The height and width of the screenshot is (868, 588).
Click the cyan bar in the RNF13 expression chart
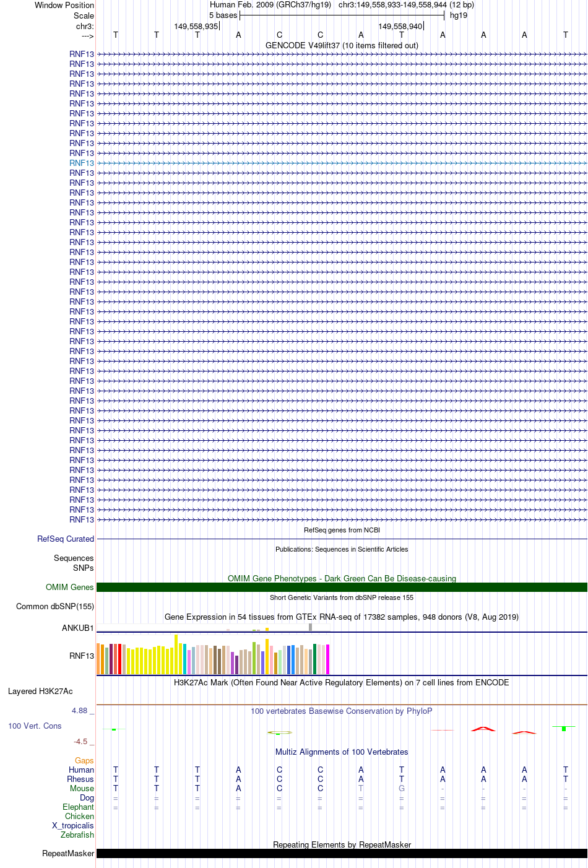185,659
